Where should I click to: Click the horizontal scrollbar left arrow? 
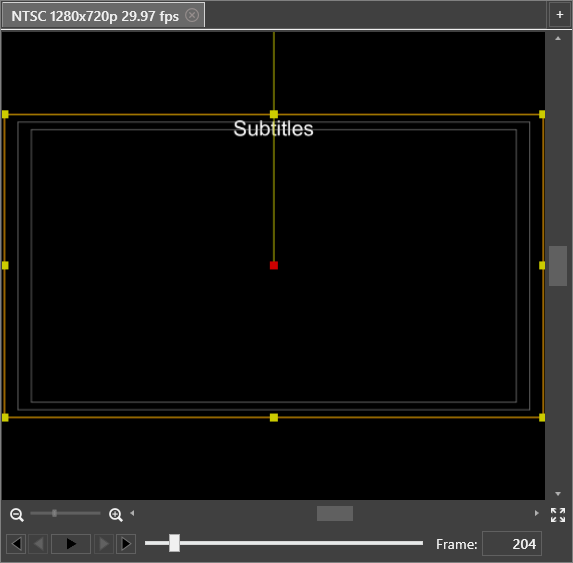coord(132,513)
